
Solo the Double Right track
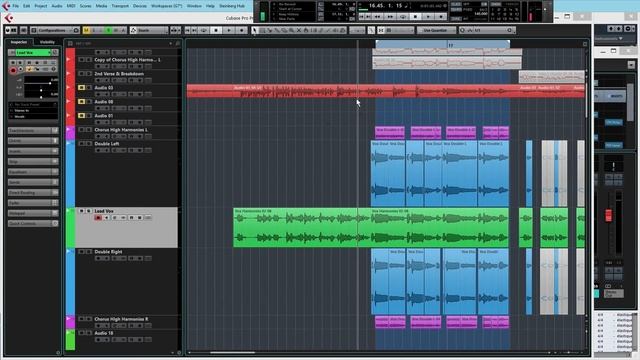pos(89,252)
